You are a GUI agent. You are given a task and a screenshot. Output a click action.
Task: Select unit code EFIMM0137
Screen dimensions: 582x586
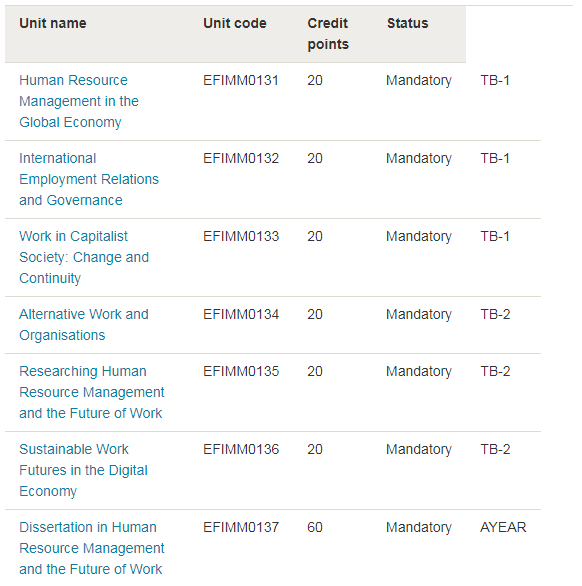(241, 527)
